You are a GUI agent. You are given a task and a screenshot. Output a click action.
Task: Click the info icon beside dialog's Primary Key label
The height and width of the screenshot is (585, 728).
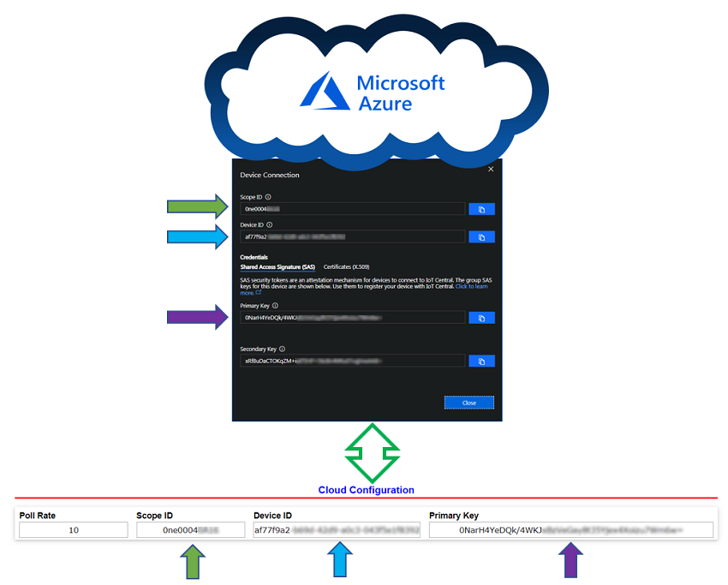[275, 306]
